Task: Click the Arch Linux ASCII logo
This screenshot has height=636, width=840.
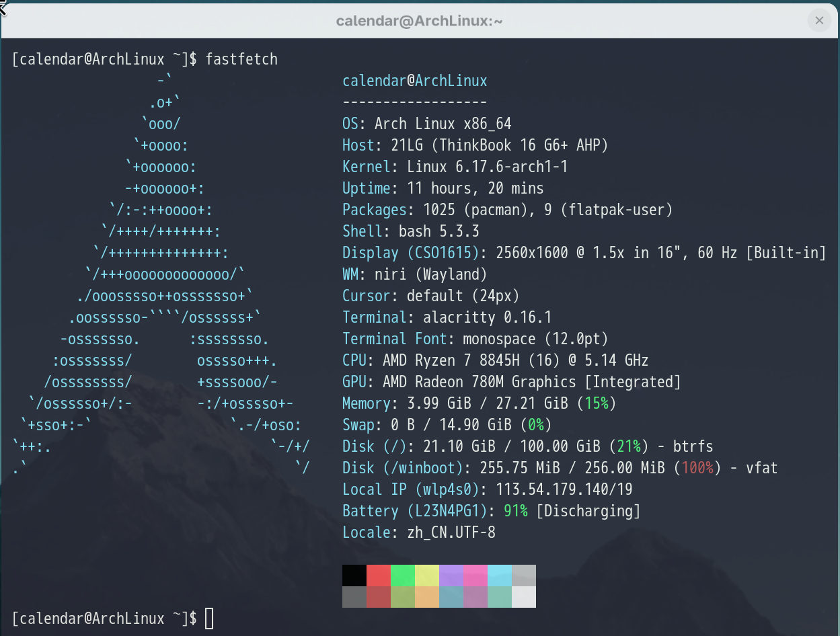Action: tap(161, 274)
